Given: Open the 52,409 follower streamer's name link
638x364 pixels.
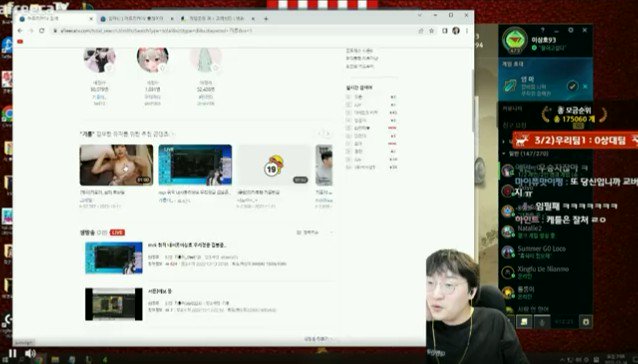Looking at the screenshot, I should click(x=206, y=97).
